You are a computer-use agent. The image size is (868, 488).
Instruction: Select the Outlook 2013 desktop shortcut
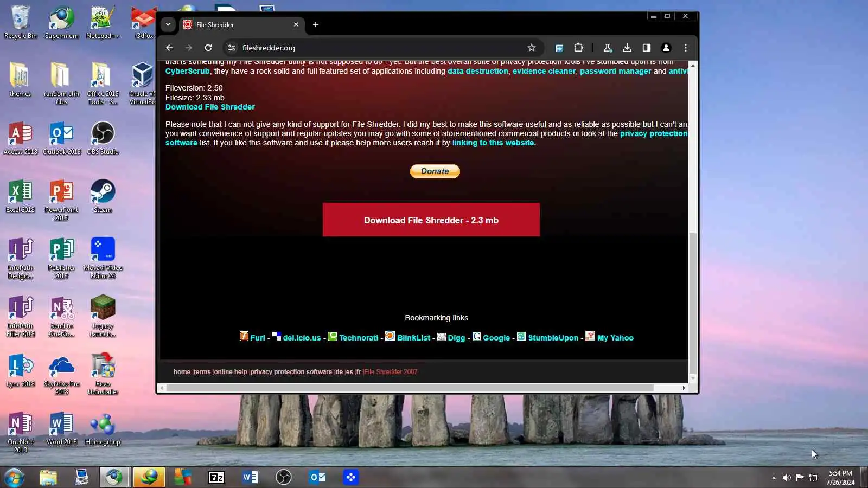coord(62,138)
